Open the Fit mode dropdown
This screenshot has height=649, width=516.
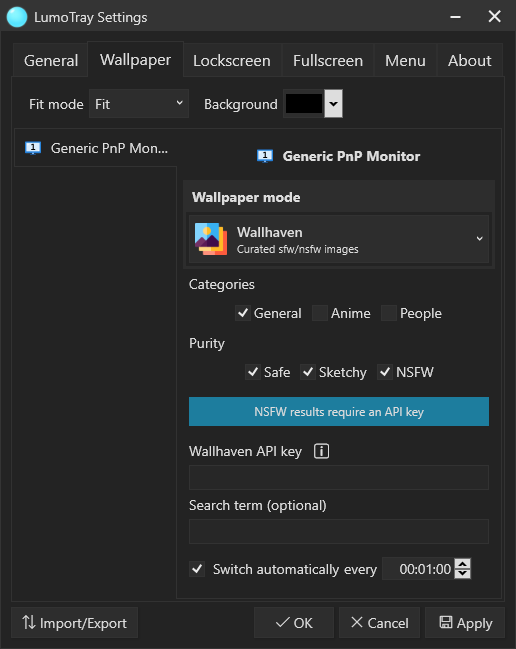[139, 103]
